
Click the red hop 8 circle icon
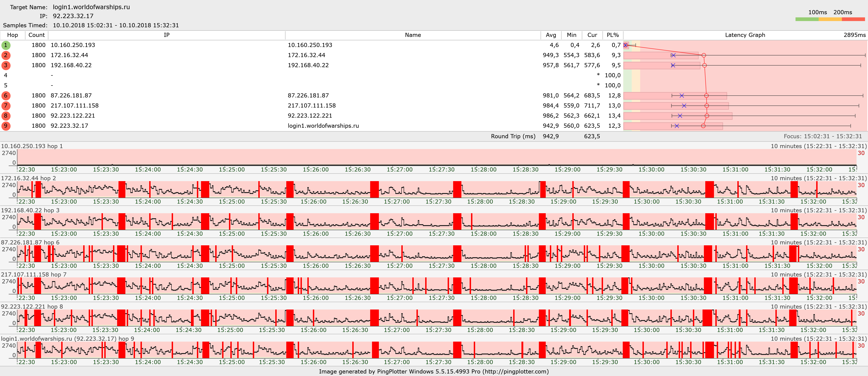coord(6,116)
